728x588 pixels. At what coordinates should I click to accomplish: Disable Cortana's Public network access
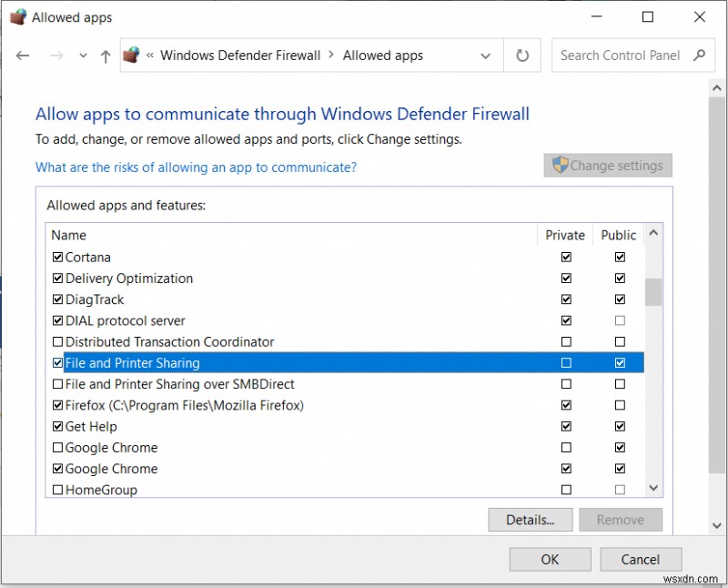tap(620, 257)
